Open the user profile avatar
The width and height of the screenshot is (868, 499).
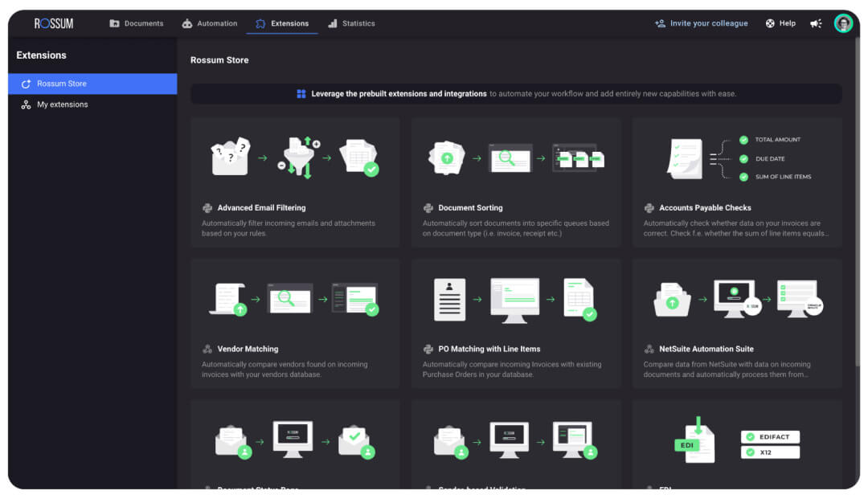click(843, 23)
